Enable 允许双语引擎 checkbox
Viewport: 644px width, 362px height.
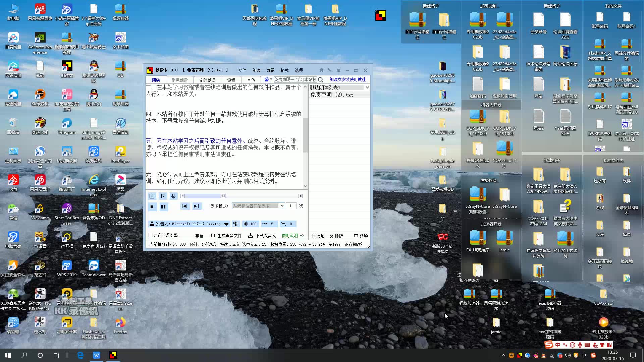(x=151, y=235)
